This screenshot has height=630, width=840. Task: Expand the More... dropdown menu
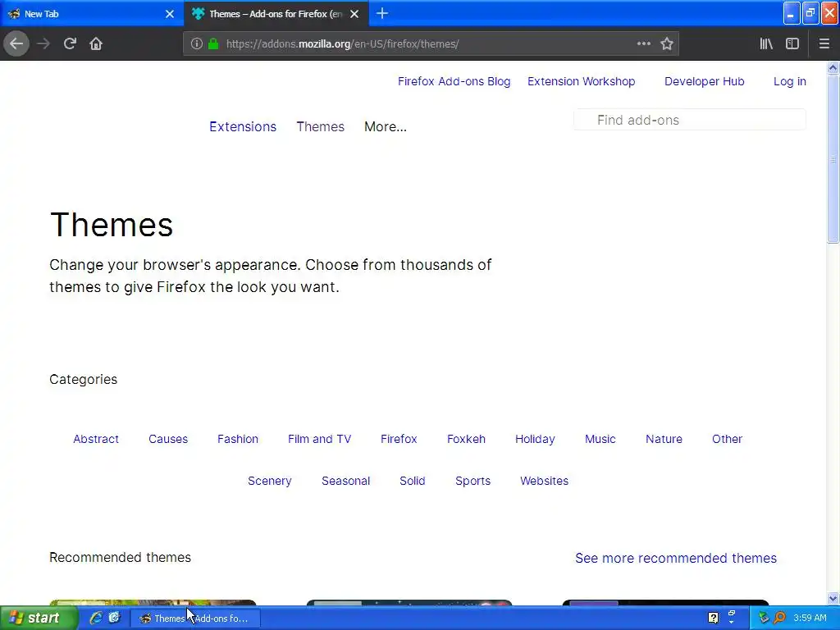pyautogui.click(x=386, y=126)
